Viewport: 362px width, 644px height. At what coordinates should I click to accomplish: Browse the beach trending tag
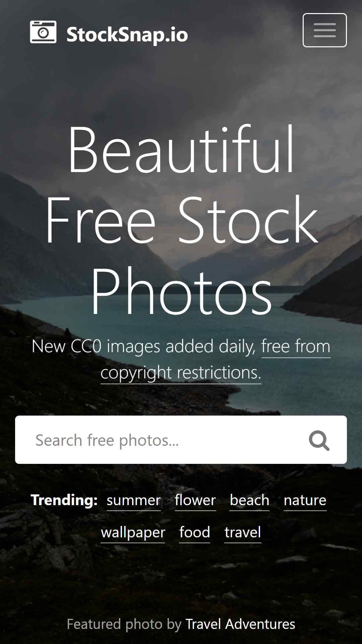click(x=250, y=500)
